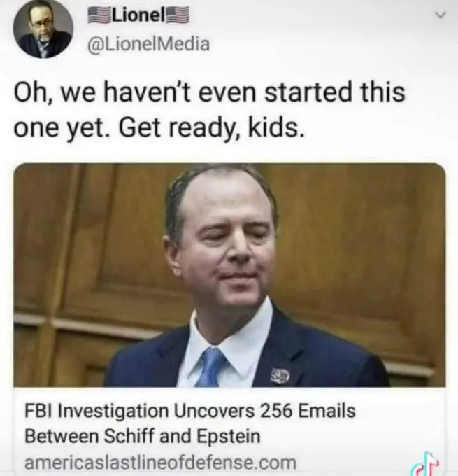Image resolution: width=458 pixels, height=476 pixels.
Task: Open the @LionelMedia handle profile
Action: [149, 43]
